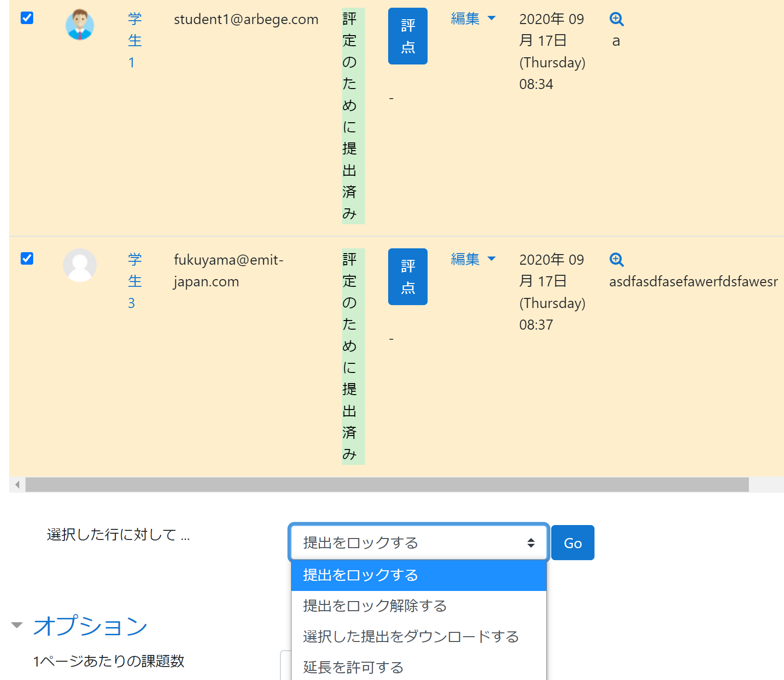Choose the highlighted 提出をロックする option

click(419, 575)
